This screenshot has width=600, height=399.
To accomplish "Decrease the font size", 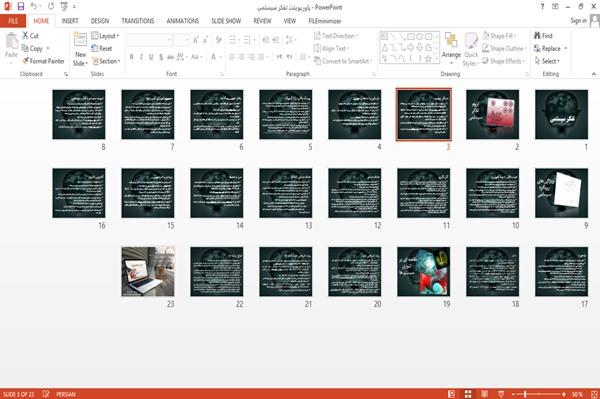I will 205,40.
